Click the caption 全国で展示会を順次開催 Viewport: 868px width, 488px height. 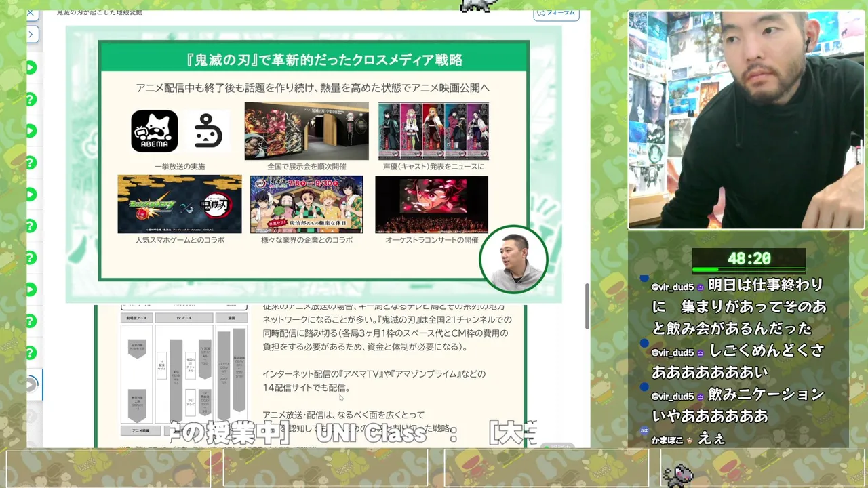[307, 167]
